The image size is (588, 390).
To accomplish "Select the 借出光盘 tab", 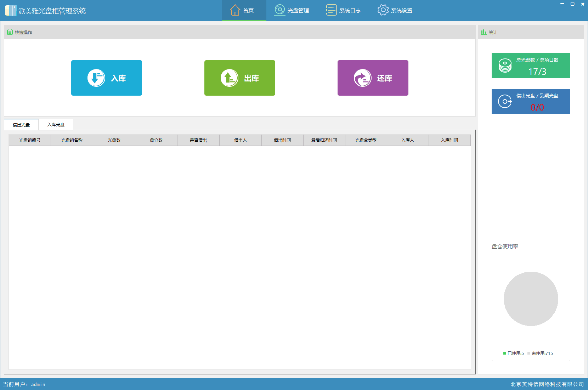I will point(21,125).
